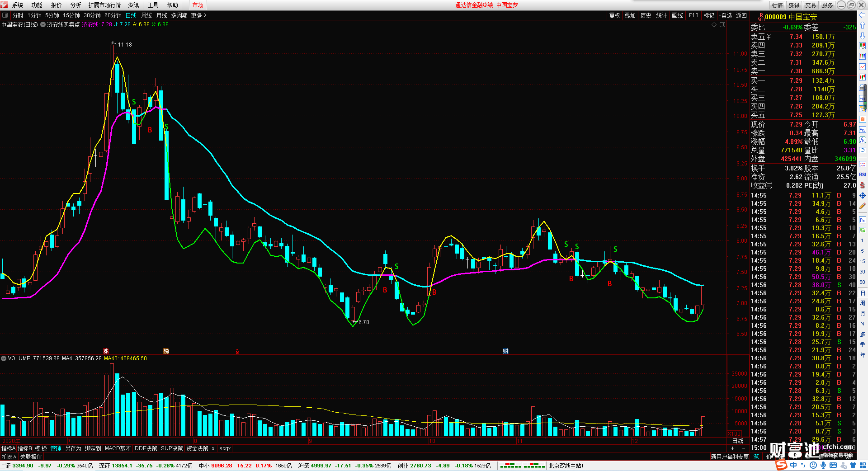
Task: Click the green refresh sidebar icon
Action: point(863,230)
